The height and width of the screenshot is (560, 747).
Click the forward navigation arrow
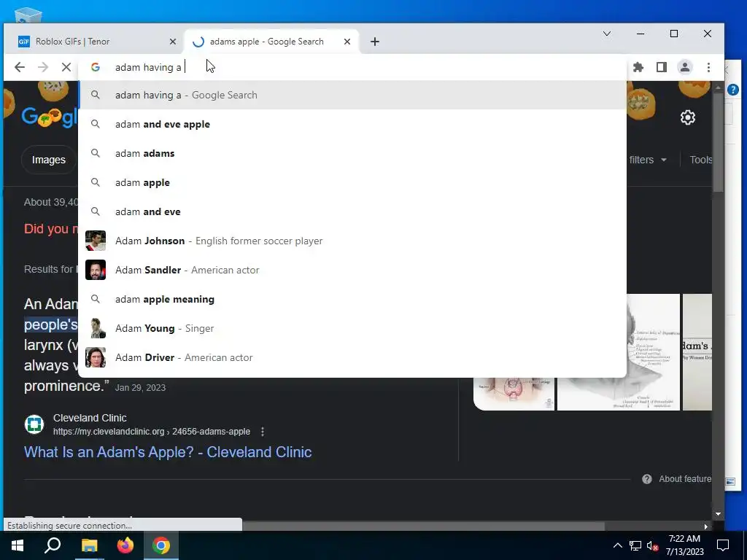[x=43, y=67]
